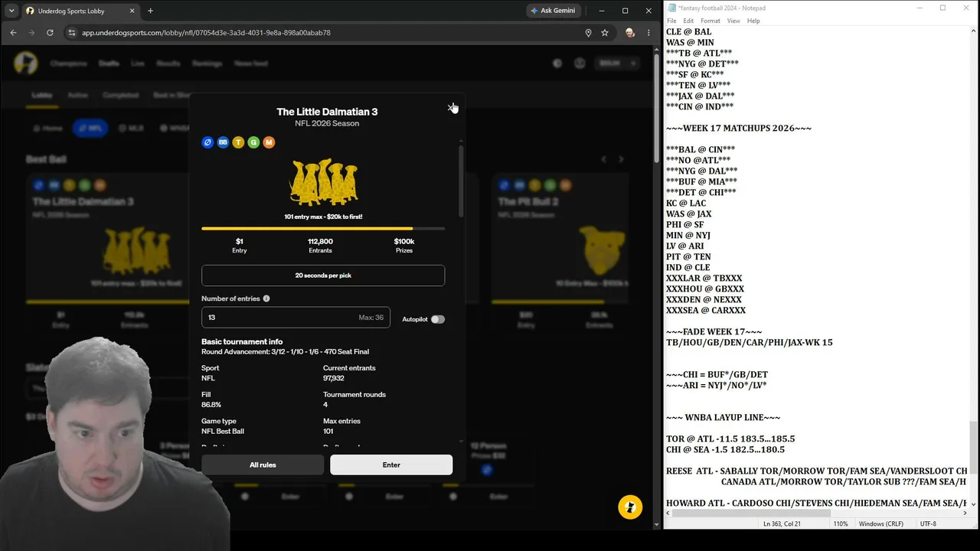Open the Format menu in Notepad
This screenshot has width=980, height=551.
click(710, 21)
